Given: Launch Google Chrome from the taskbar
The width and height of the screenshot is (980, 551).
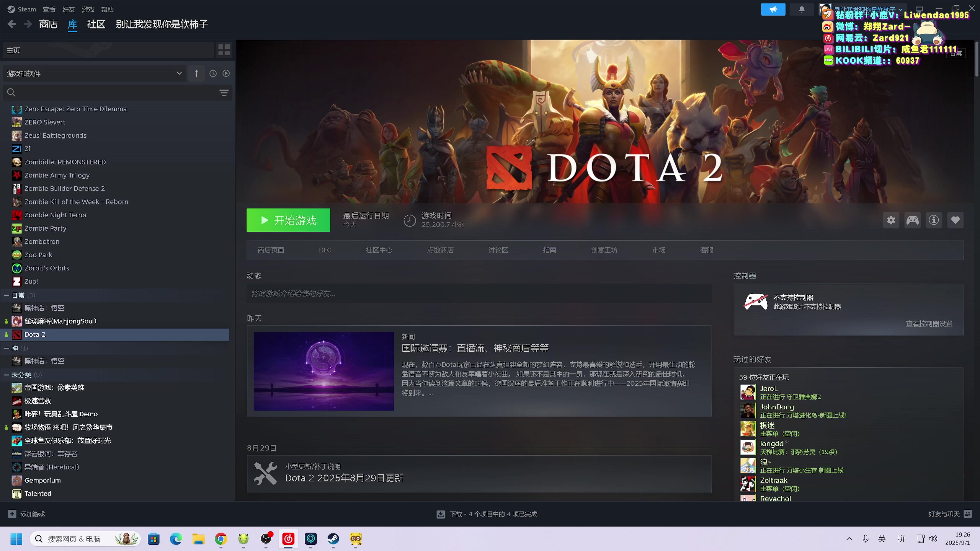Looking at the screenshot, I should tap(221, 539).
